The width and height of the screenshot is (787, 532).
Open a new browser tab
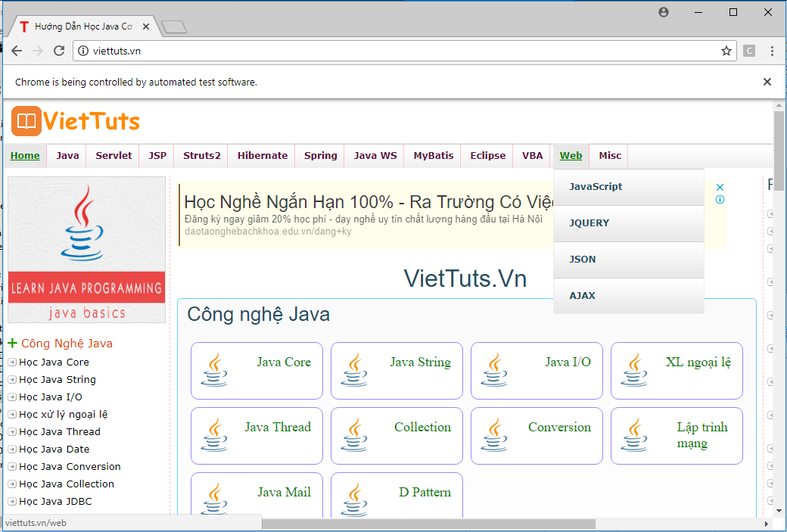pyautogui.click(x=174, y=27)
